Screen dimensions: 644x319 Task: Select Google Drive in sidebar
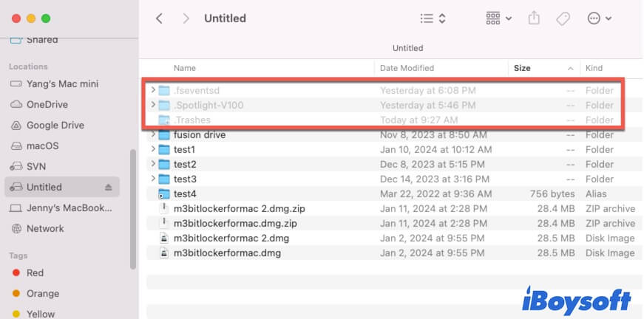point(55,126)
